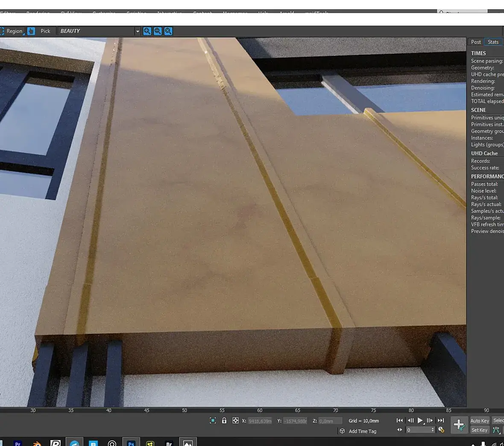This screenshot has height=446, width=504.
Task: Zoom out of the frame buffer
Action: pyautogui.click(x=158, y=31)
